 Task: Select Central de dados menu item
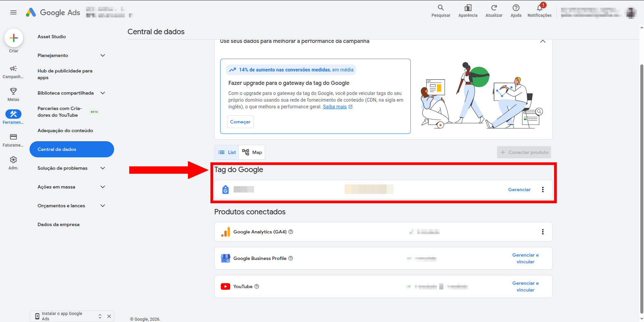click(72, 149)
